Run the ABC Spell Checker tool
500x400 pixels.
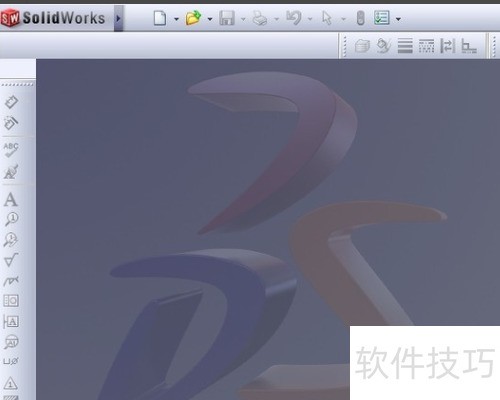point(11,150)
